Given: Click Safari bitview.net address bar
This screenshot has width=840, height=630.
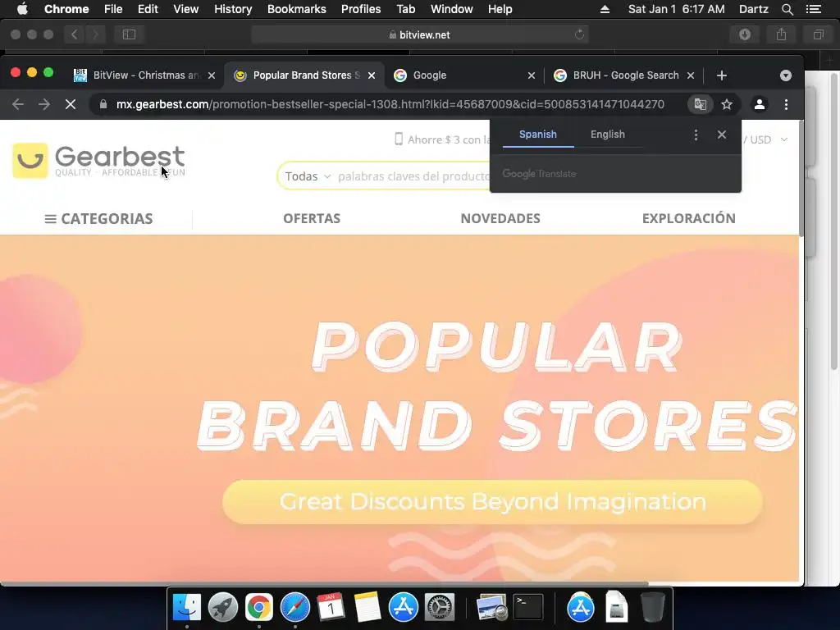Looking at the screenshot, I should click(419, 34).
